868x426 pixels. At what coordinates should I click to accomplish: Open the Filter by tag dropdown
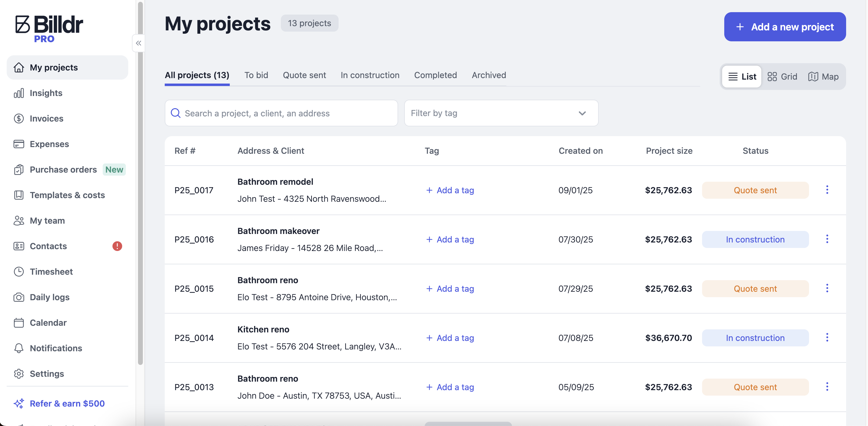pyautogui.click(x=501, y=113)
